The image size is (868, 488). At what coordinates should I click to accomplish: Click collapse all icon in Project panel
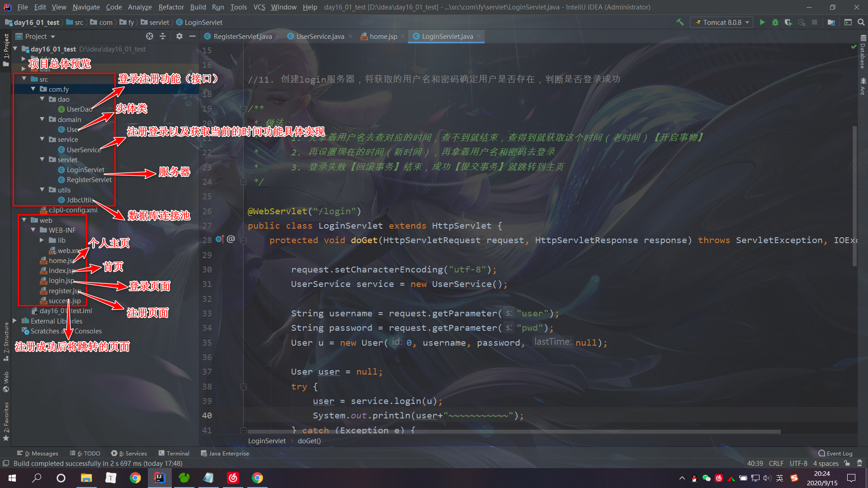click(x=163, y=36)
